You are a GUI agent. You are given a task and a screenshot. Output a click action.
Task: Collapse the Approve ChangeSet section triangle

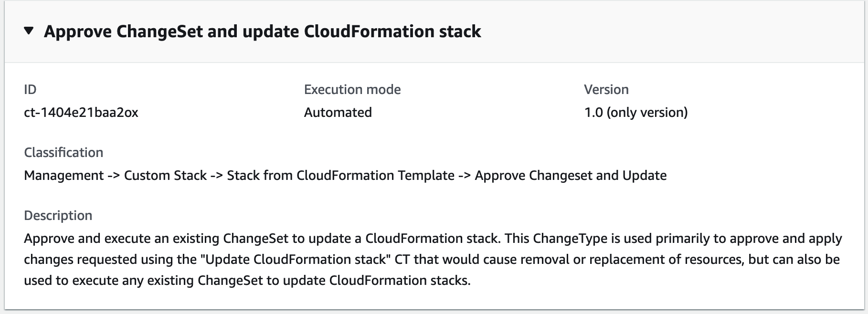pos(29,32)
